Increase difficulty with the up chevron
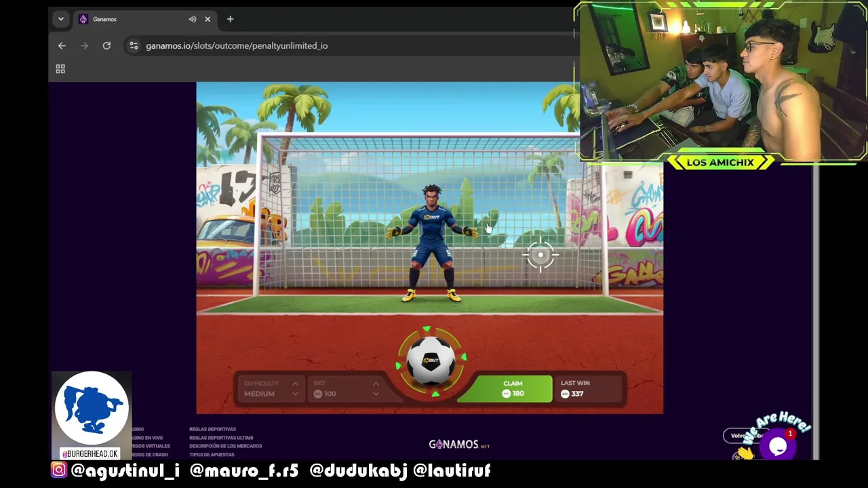Image resolution: width=868 pixels, height=488 pixels. [295, 384]
